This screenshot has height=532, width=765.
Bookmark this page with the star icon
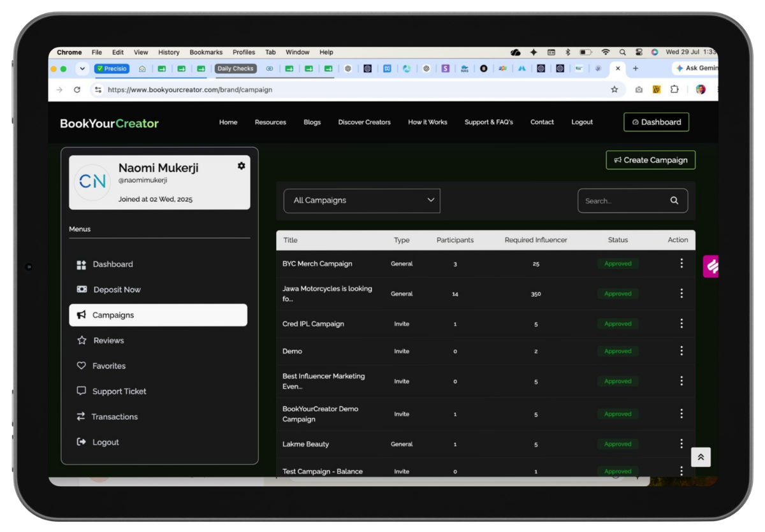615,90
